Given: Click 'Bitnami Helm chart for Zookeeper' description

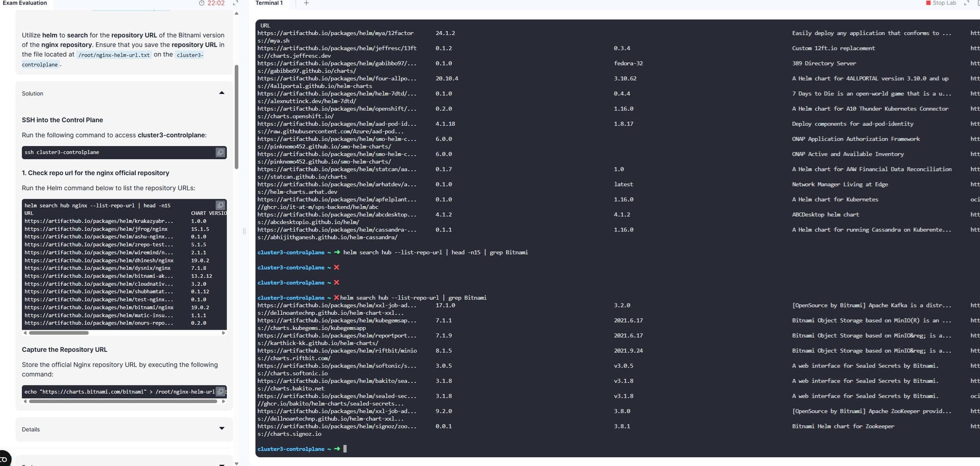Looking at the screenshot, I should tap(843, 426).
